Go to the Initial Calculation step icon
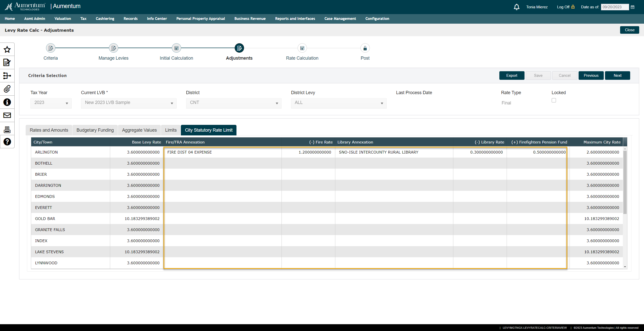The image size is (644, 331). pyautogui.click(x=176, y=48)
